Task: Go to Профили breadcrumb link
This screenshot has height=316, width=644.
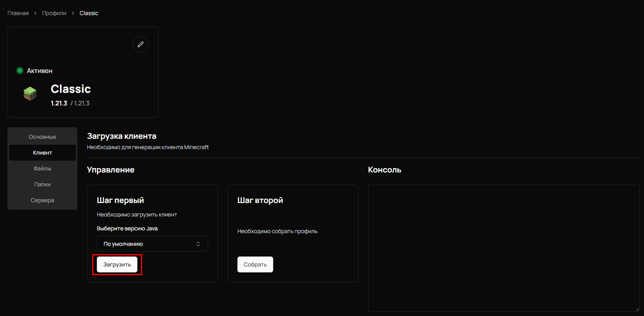Action: coord(54,13)
